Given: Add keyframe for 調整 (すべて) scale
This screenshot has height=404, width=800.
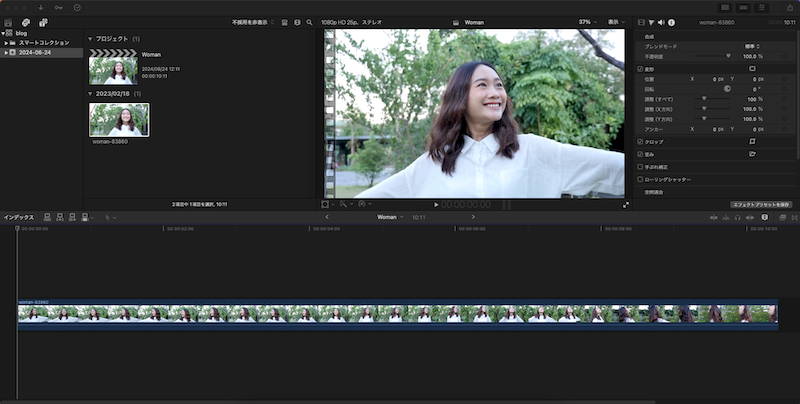Looking at the screenshot, I should tap(784, 99).
